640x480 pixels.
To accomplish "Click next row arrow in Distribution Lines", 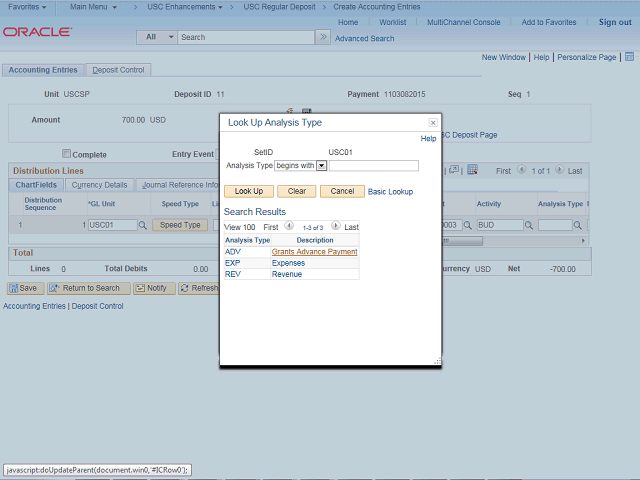I will click(x=560, y=169).
